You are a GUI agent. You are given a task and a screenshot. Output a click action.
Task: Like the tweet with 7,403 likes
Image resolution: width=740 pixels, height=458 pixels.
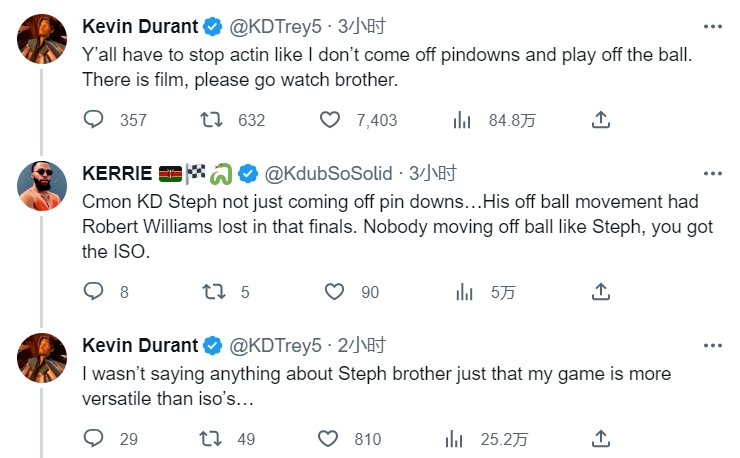(x=331, y=120)
